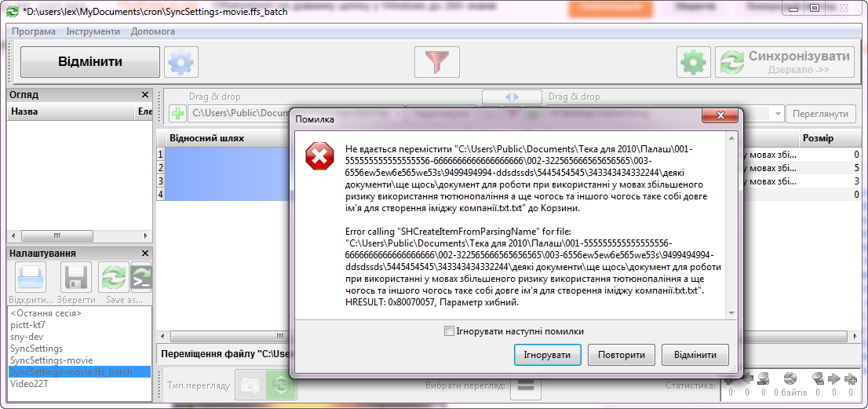Image resolution: width=868 pixels, height=409 pixels.
Task: Expand right folder path dropdown
Action: tap(778, 114)
